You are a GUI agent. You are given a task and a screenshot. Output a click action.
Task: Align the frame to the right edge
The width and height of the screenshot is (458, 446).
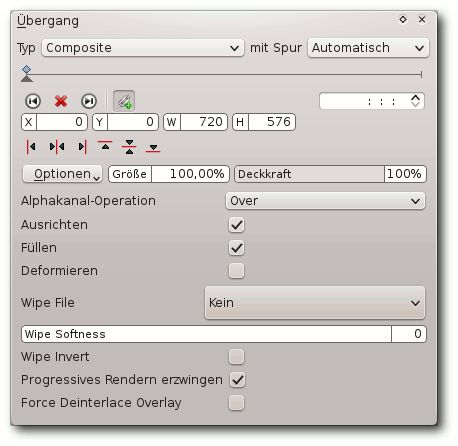coord(82,147)
